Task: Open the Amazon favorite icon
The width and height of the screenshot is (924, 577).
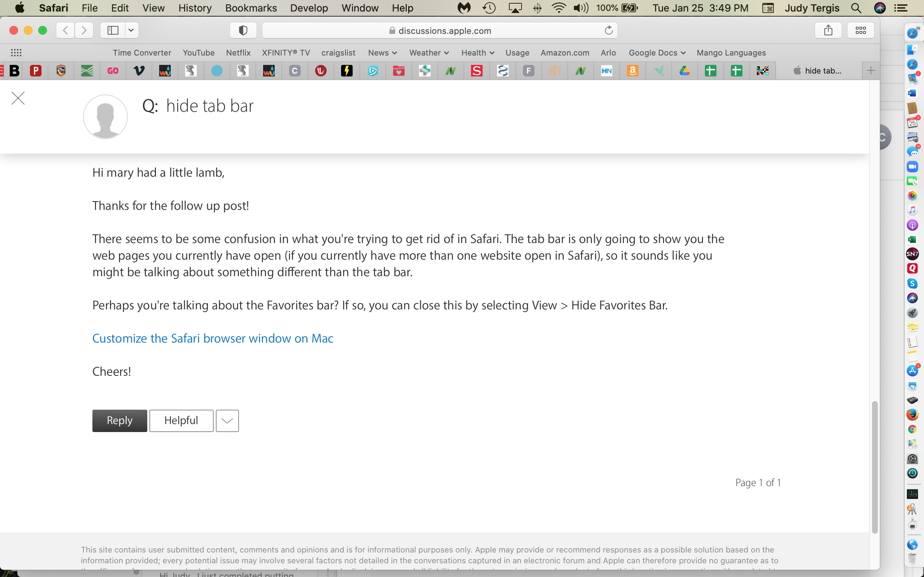Action: (x=633, y=71)
